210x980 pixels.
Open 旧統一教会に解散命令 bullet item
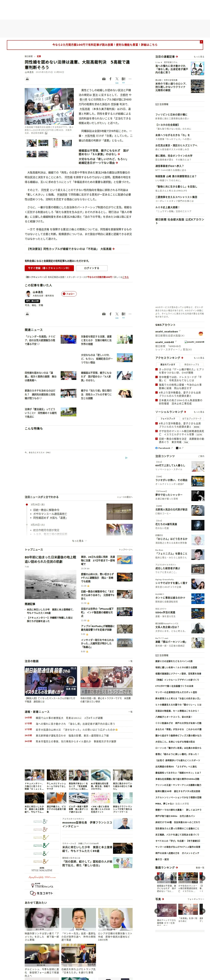pyautogui.click(x=46, y=510)
